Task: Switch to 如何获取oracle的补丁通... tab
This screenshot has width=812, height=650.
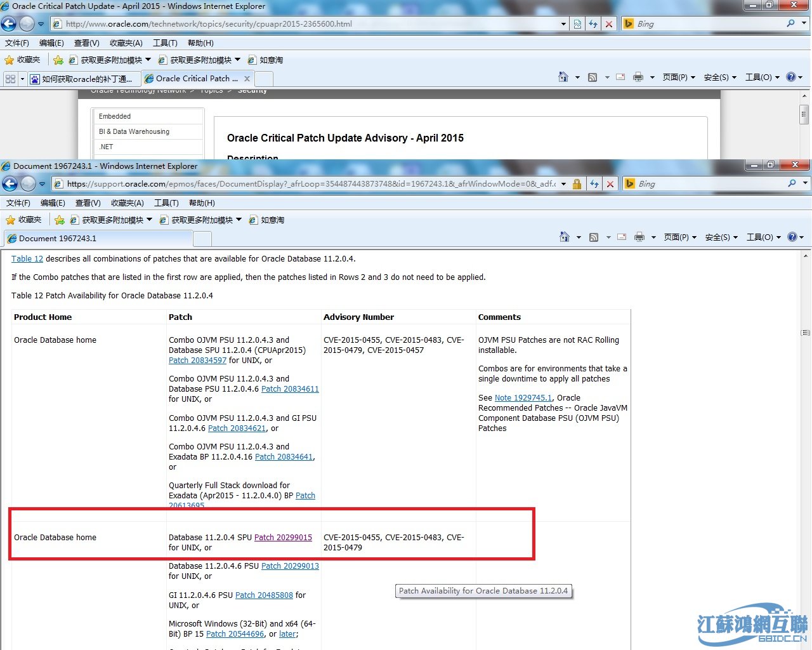Action: (x=84, y=79)
